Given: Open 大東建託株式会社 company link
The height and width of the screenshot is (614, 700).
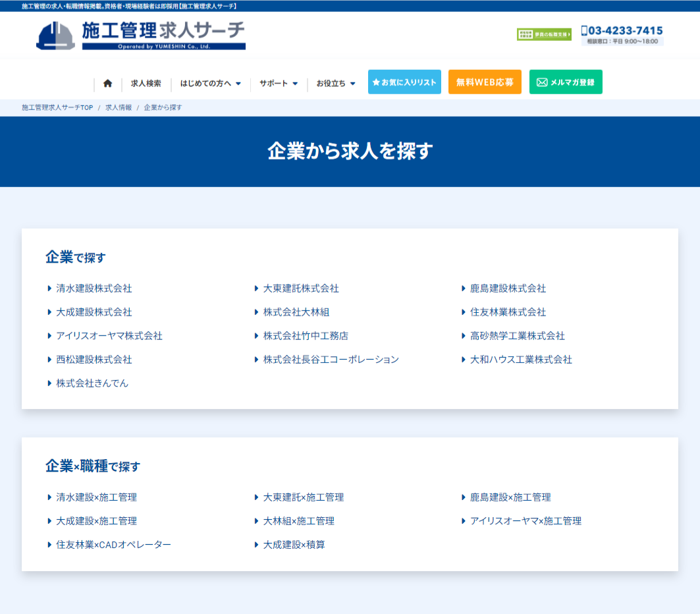Looking at the screenshot, I should pyautogui.click(x=301, y=289).
